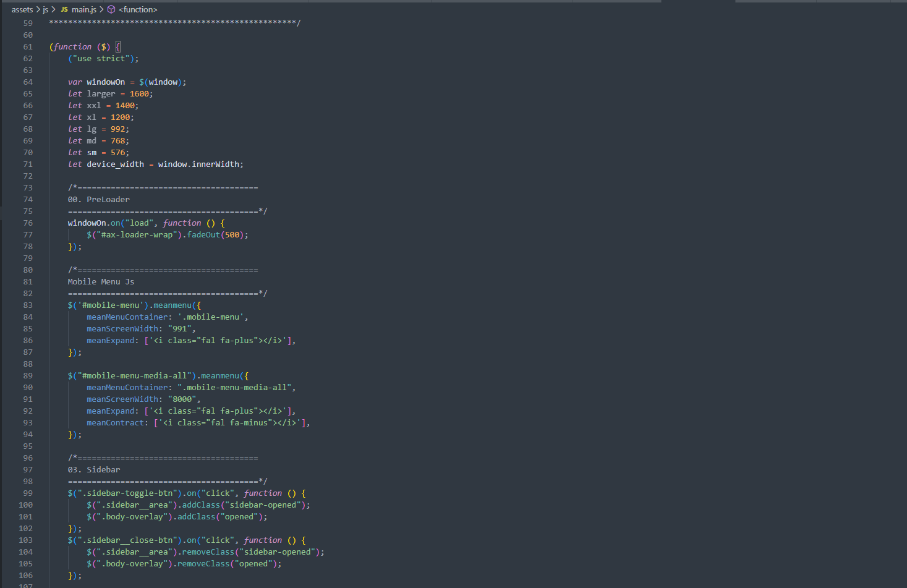
Task: Click window.innerWidth expression
Action: pos(198,164)
